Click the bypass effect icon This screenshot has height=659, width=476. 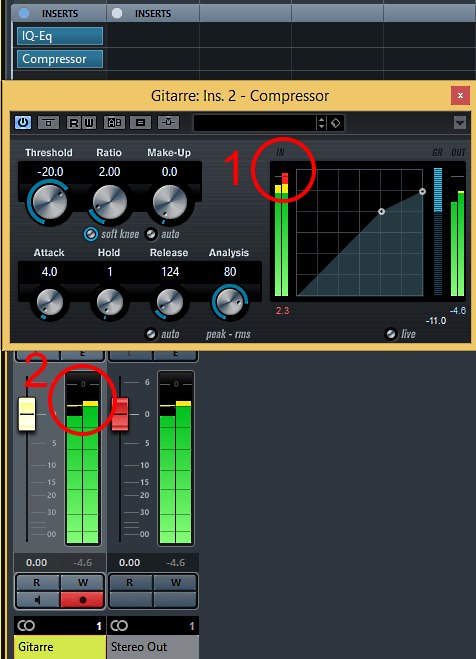pos(48,123)
